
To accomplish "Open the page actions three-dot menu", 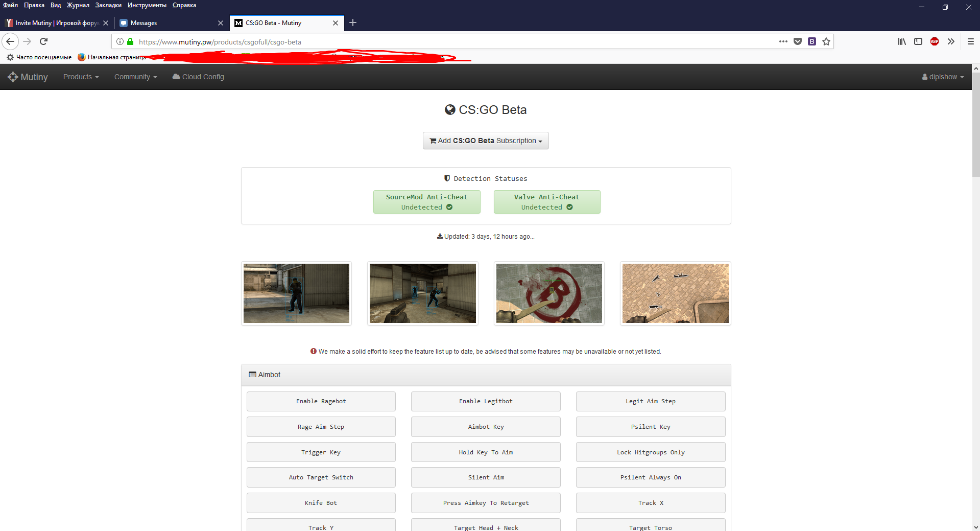I will [x=783, y=41].
